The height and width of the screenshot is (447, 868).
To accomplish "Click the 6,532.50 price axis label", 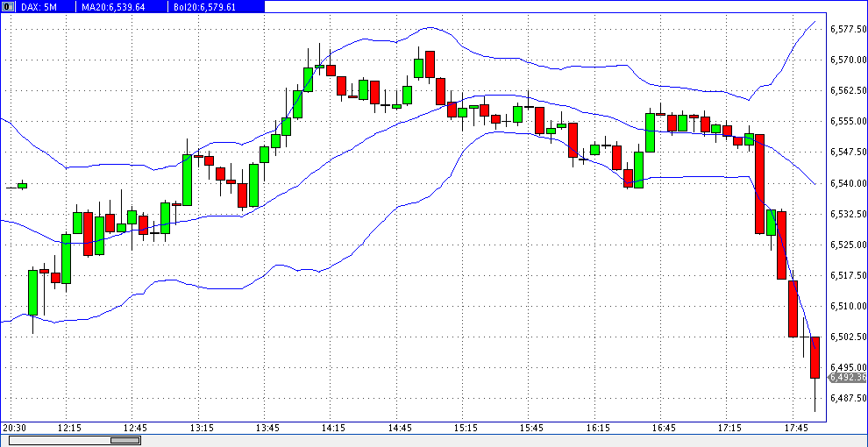I will pyautogui.click(x=848, y=214).
